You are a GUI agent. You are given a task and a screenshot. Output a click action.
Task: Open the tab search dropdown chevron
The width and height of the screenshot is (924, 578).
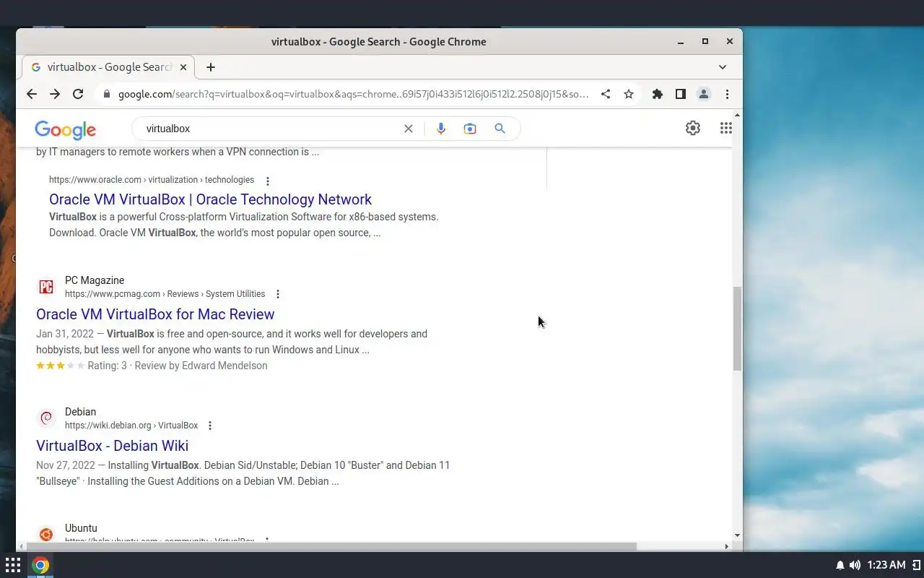pyautogui.click(x=723, y=67)
